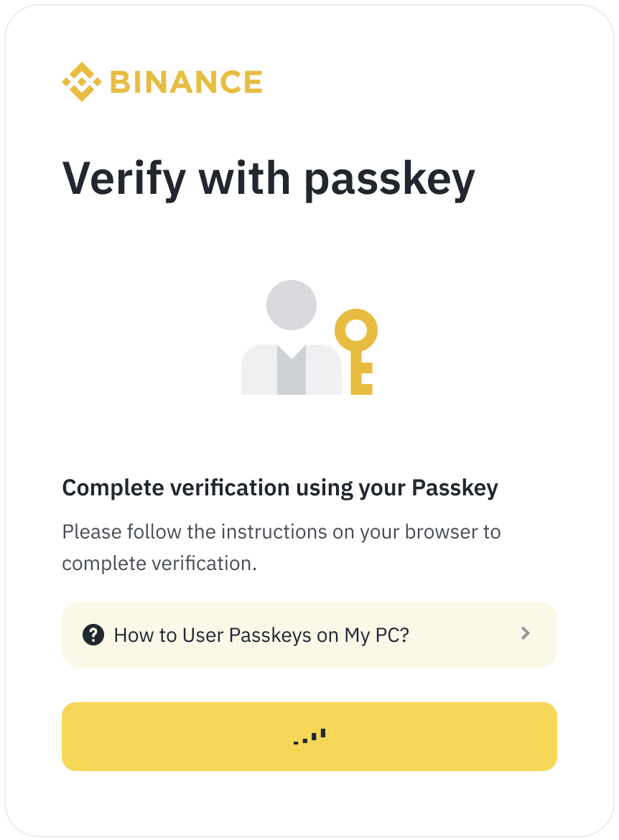Click the question mark help icon
This screenshot has width=619, height=840.
pos(93,635)
